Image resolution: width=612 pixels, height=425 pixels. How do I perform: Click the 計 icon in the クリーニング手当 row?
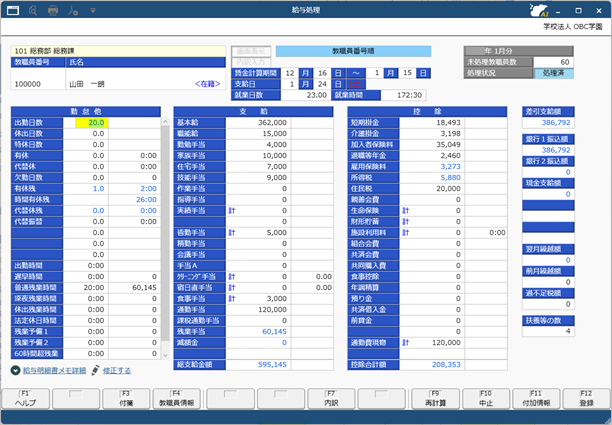(232, 277)
